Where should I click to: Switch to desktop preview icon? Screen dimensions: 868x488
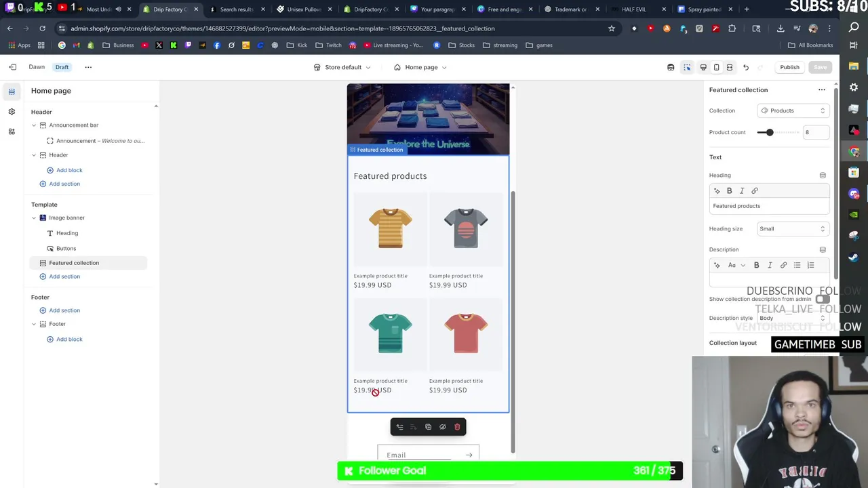(703, 67)
